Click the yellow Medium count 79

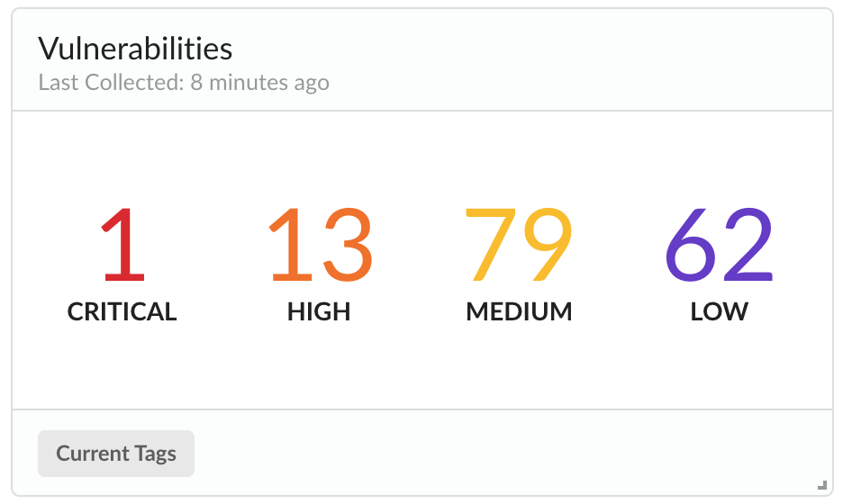[519, 245]
